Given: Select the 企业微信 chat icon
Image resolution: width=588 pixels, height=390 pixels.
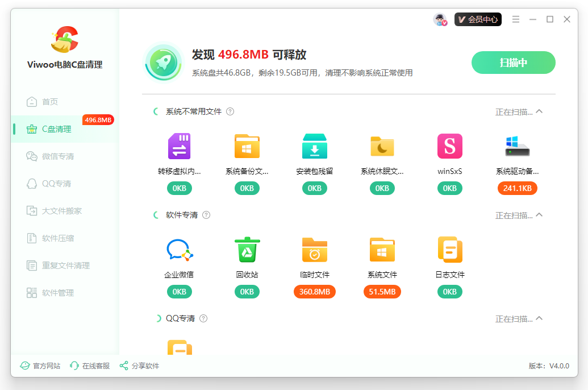Looking at the screenshot, I should tap(179, 250).
